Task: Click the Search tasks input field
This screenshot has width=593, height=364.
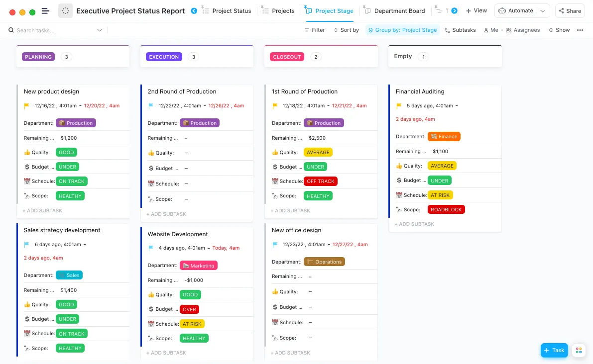Action: point(53,30)
